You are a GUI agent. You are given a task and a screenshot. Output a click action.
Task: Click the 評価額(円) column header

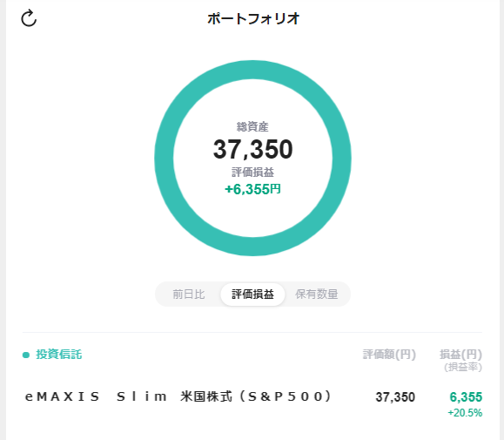tap(389, 355)
